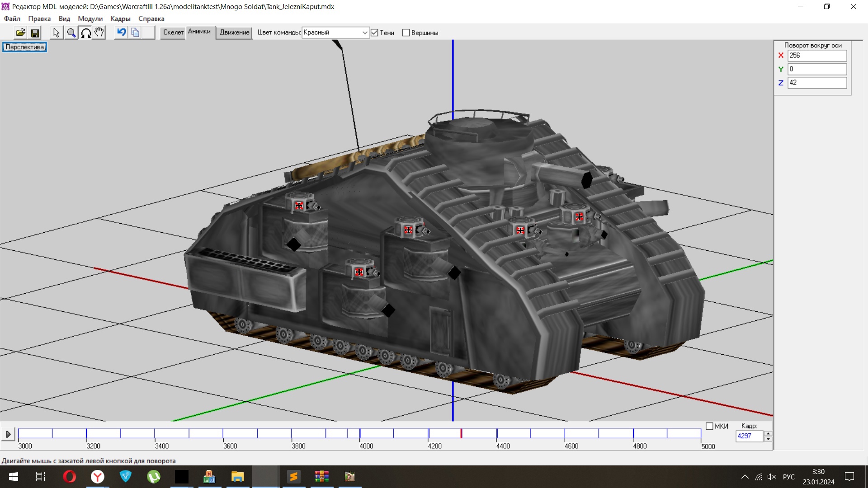Open the Кадры menu
The image size is (868, 488).
point(120,19)
